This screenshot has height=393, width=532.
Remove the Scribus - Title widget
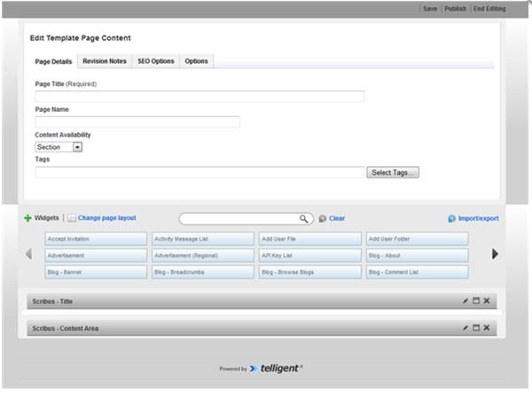pos(487,302)
